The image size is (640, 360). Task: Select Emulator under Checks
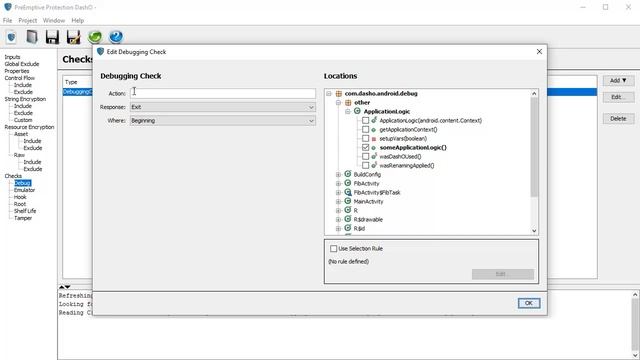[24, 190]
